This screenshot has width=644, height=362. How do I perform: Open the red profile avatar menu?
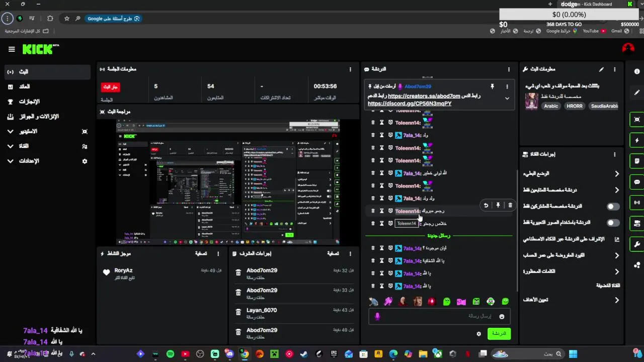coord(628,48)
